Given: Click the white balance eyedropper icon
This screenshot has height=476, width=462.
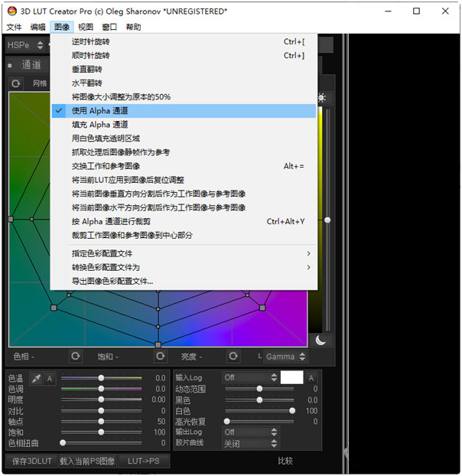Looking at the screenshot, I should [36, 378].
